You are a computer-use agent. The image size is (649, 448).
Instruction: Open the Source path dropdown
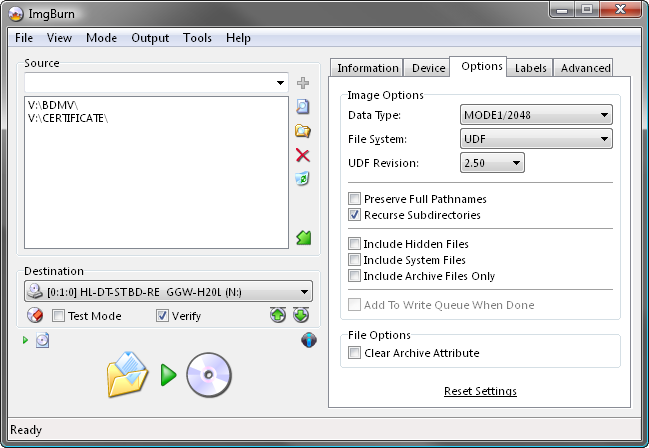[x=280, y=83]
